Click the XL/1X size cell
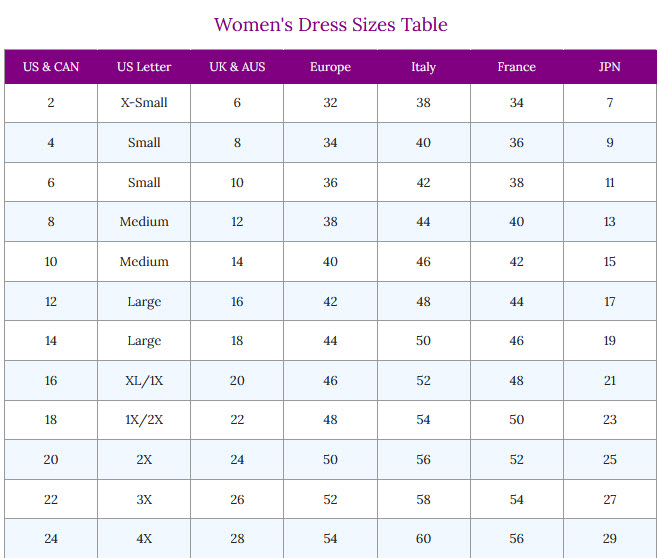657x558 pixels. 144,381
